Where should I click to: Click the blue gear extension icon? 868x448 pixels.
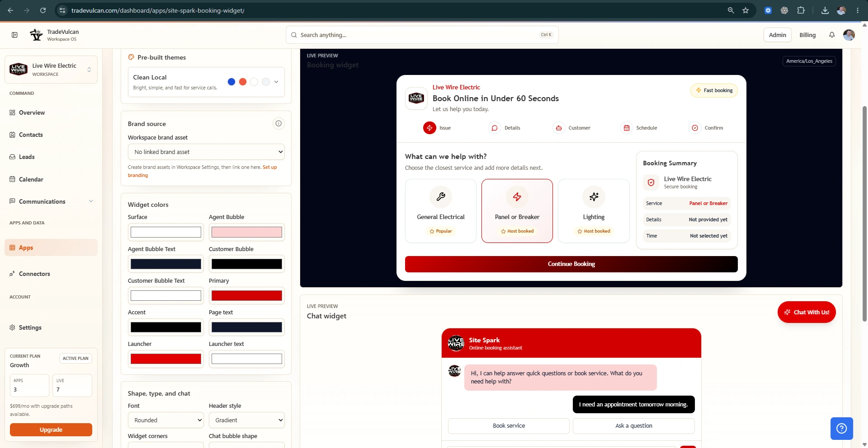(x=768, y=10)
